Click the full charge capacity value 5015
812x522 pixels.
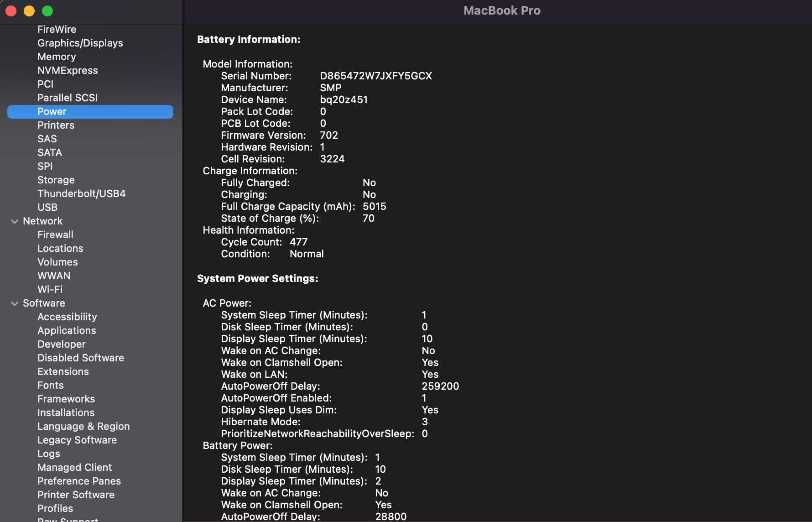point(375,206)
